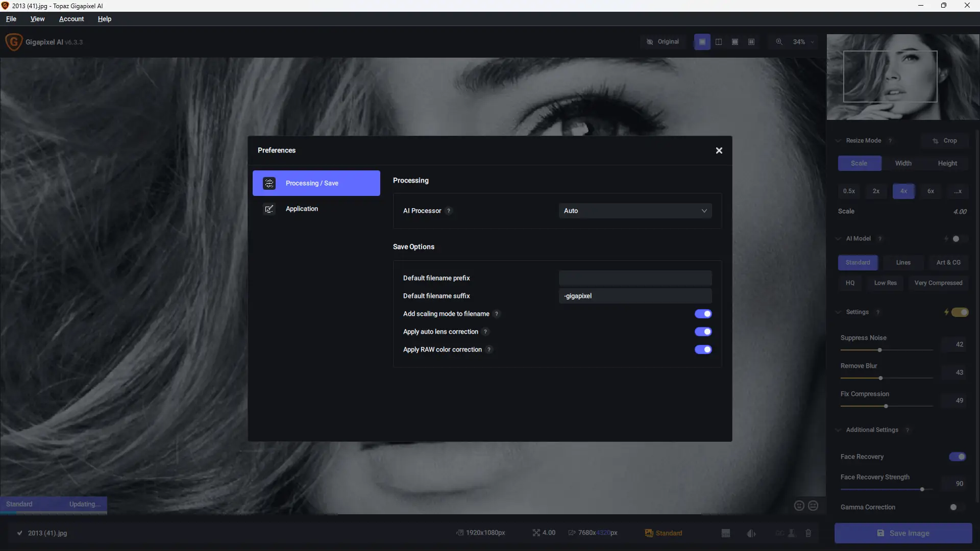Open the Account menu

[71, 19]
